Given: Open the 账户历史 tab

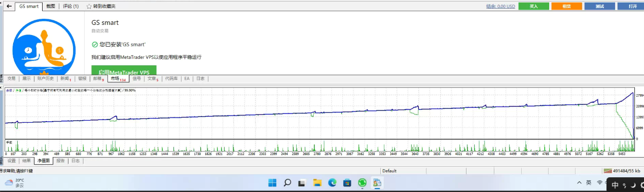Looking at the screenshot, I should [x=46, y=79].
